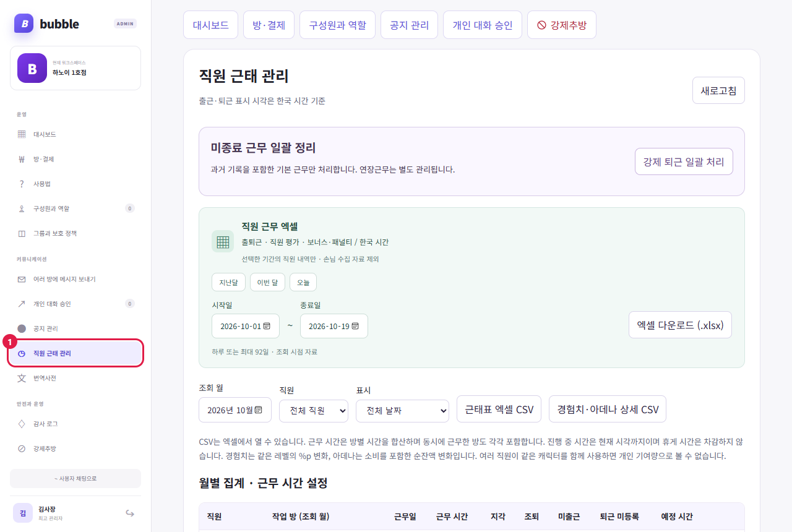Click circle icon for 공지 관리
792x532 pixels.
tap(22, 328)
